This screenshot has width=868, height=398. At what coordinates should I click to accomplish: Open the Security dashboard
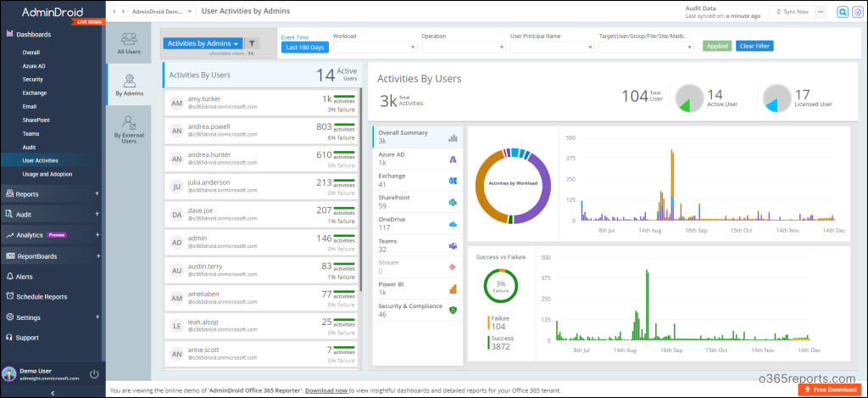pyautogui.click(x=33, y=79)
